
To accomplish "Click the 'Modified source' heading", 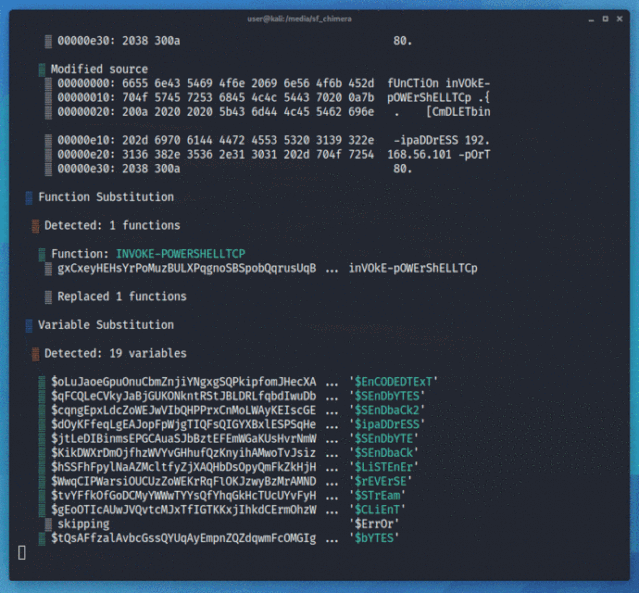I will pos(99,69).
